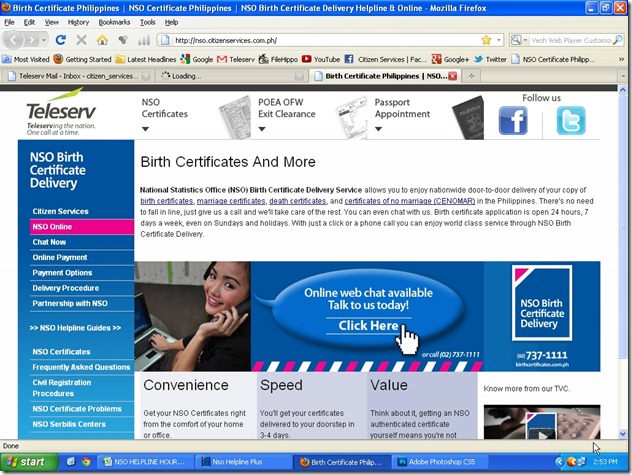
Task: Switch to Nso Helpline Plus taskbar button
Action: click(244, 462)
